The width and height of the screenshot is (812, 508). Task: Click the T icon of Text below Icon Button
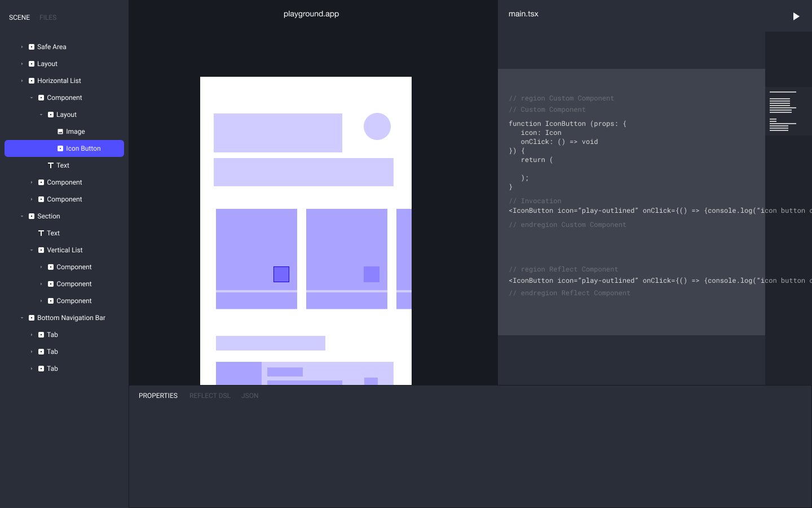point(51,165)
